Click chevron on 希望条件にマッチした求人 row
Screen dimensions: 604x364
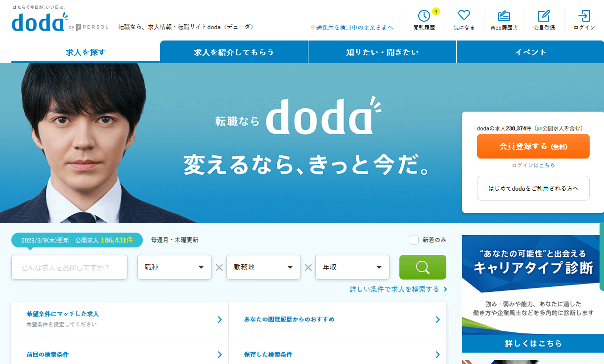[219, 320]
